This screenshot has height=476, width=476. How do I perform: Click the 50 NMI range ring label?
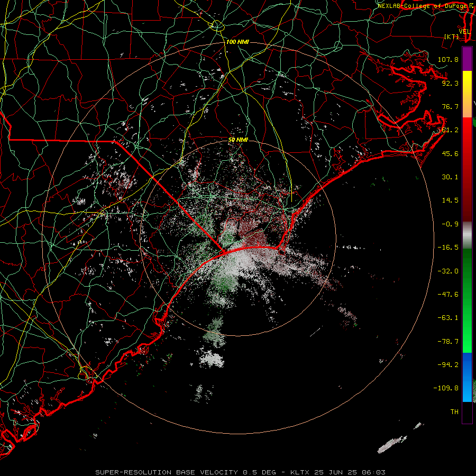[x=239, y=140]
